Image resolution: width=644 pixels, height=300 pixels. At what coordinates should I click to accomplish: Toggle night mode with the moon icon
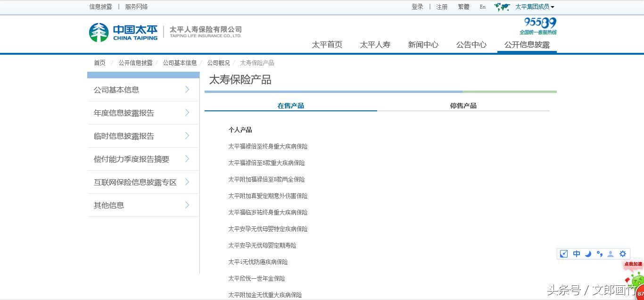click(x=588, y=254)
